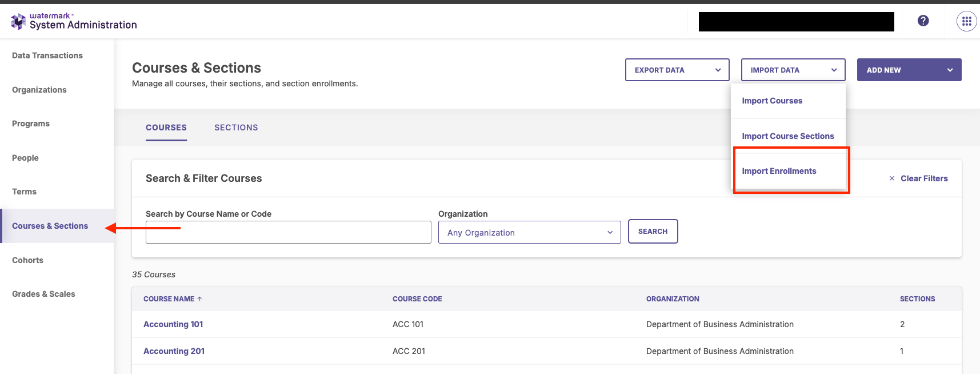Viewport: 980px width, 374px height.
Task: Open the help question mark icon
Action: pyautogui.click(x=923, y=21)
